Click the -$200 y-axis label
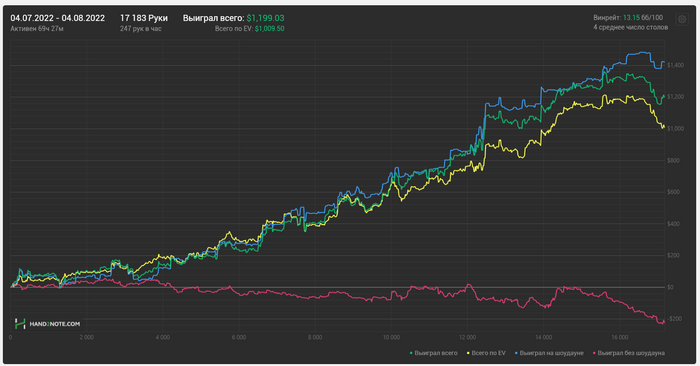The height and width of the screenshot is (366, 700). tap(675, 319)
